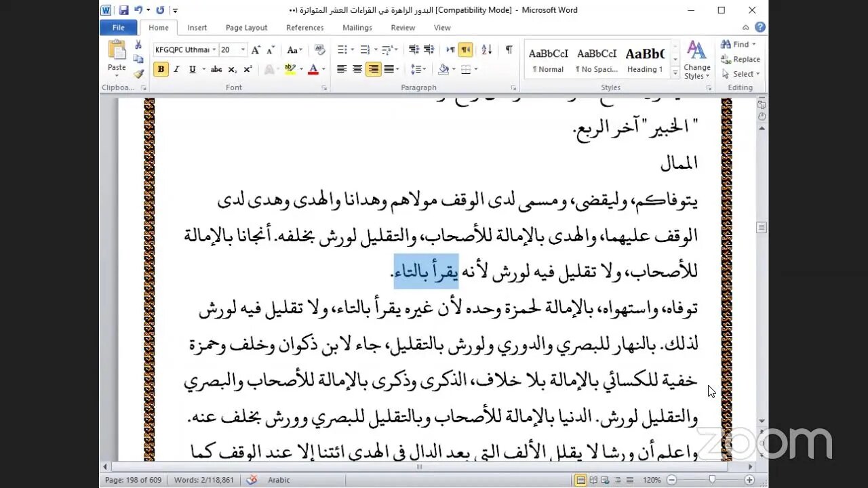868x488 pixels.
Task: Switch to the References tab
Action: pyautogui.click(x=304, y=28)
